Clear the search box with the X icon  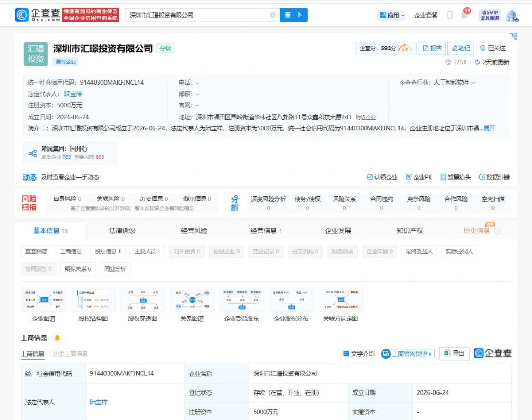click(x=272, y=15)
